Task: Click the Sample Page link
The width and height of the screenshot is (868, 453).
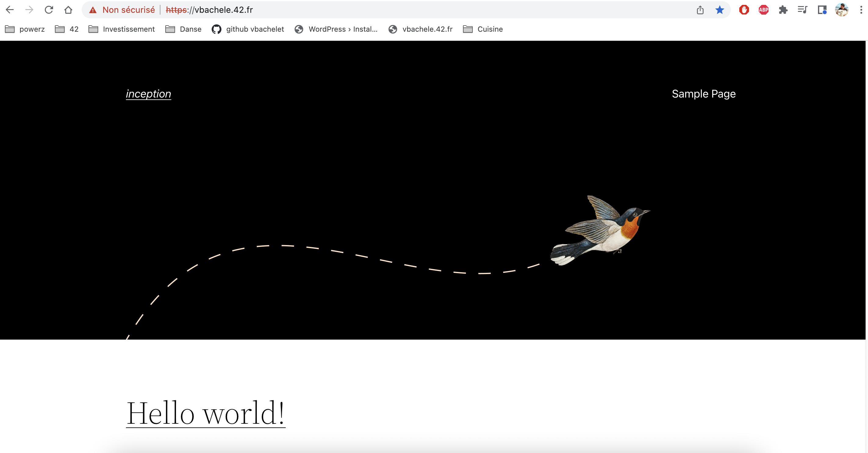Action: point(703,94)
